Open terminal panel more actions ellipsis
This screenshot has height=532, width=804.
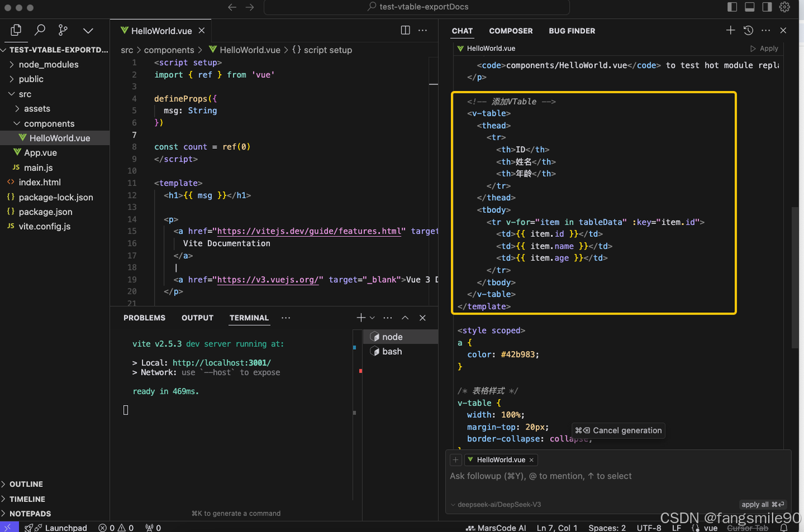pos(388,318)
